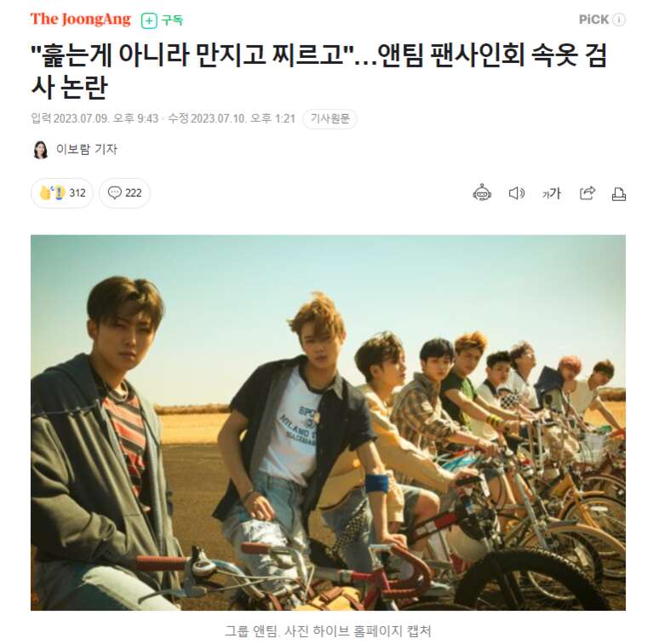Screen dimensions: 659x644
Task: Open reactions button showing 312
Action: pyautogui.click(x=62, y=193)
